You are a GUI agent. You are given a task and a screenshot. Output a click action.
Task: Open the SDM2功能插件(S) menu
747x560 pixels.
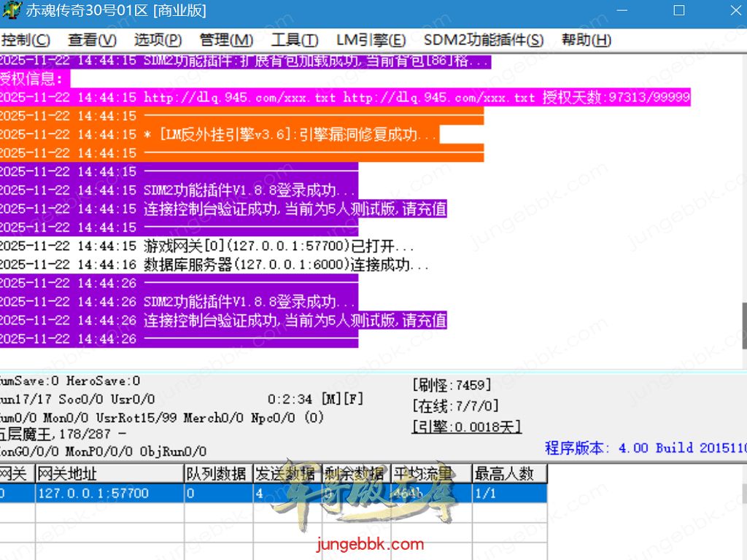483,40
